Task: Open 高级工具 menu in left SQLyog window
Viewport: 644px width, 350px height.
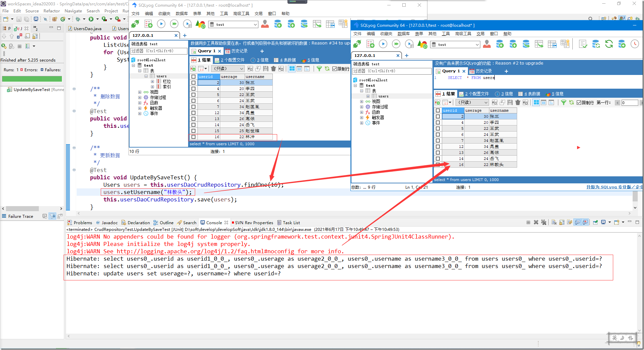Action: 241,14
